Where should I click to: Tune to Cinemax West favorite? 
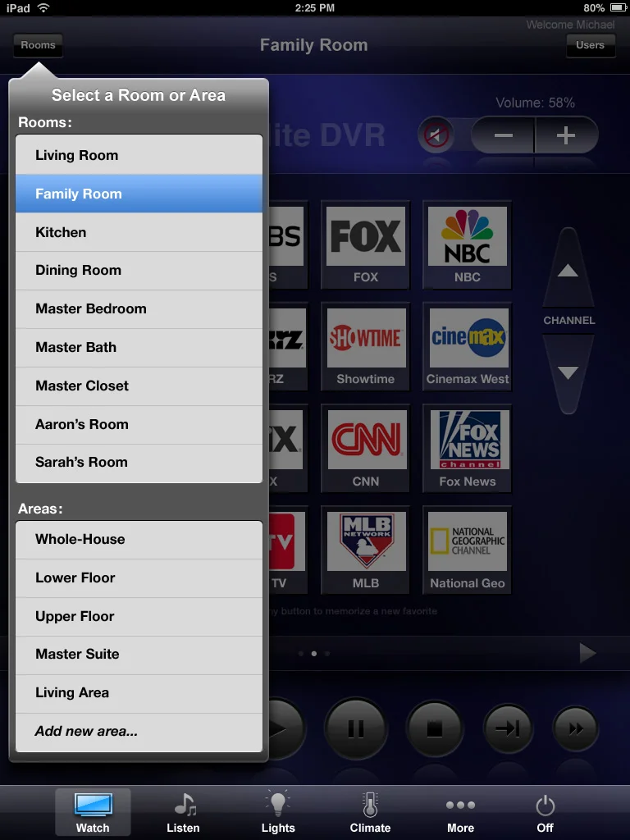[467, 347]
